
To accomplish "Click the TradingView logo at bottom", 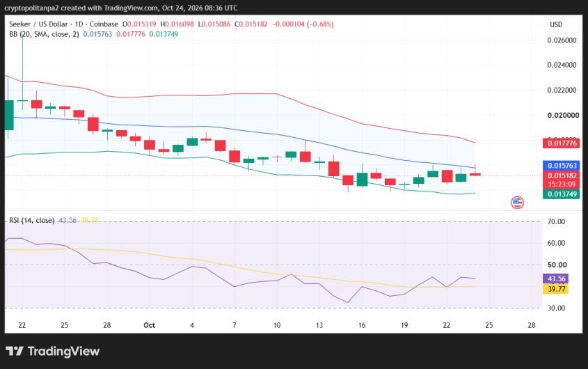I will [x=52, y=352].
